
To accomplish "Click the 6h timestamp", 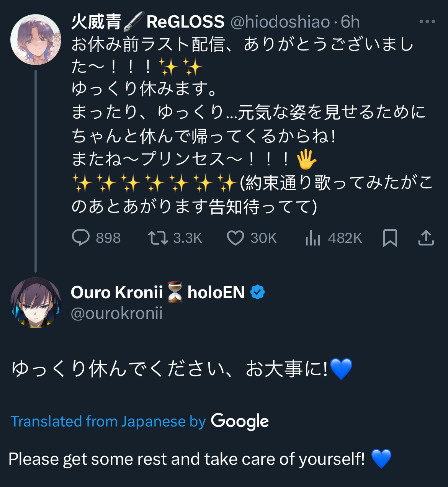I will [350, 22].
